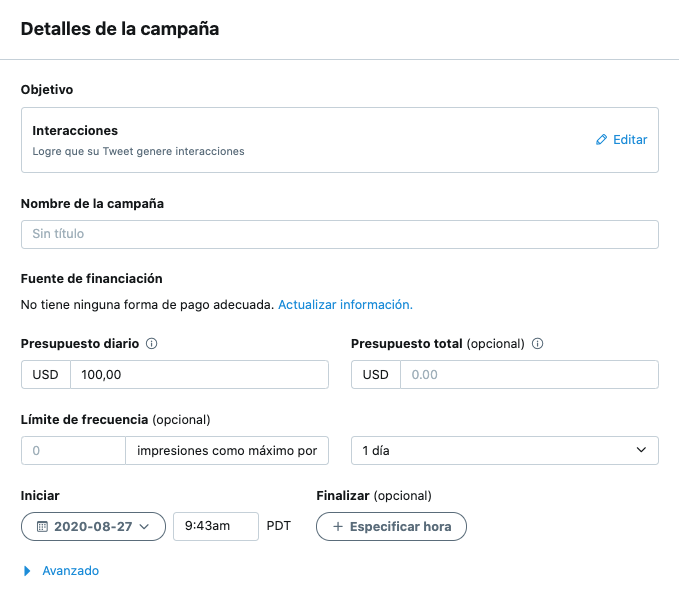Viewport: 679px width, 601px height.
Task: Click the Editar objective link
Action: 629,140
